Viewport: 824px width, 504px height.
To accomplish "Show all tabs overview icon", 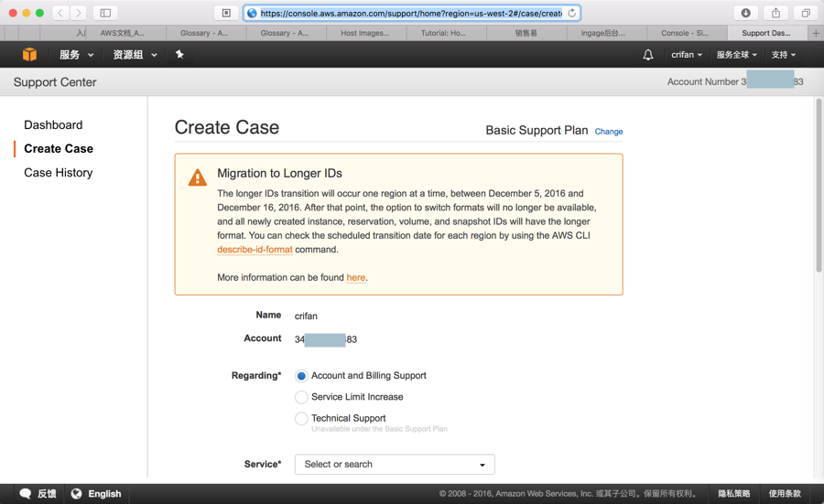I will pyautogui.click(x=806, y=13).
